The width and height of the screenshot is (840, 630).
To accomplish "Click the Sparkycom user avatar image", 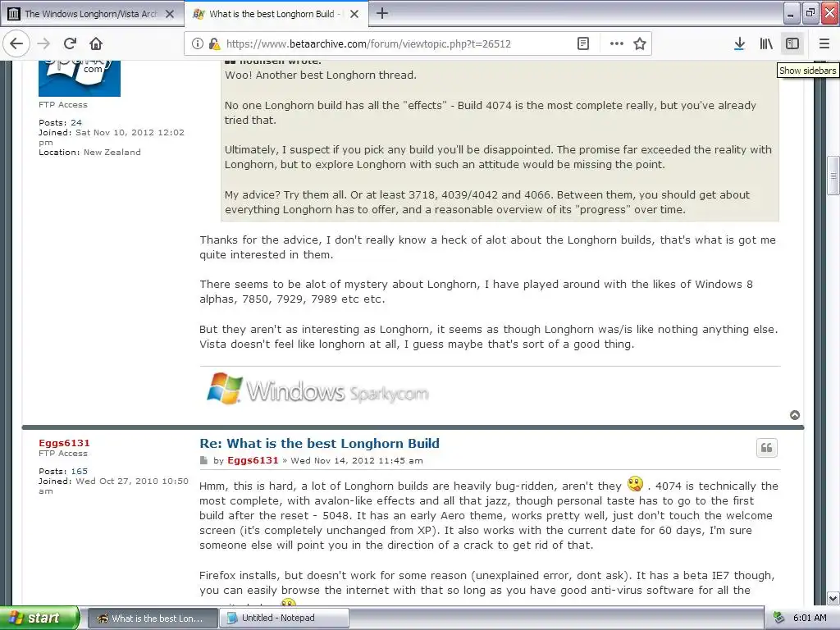I will (x=80, y=78).
